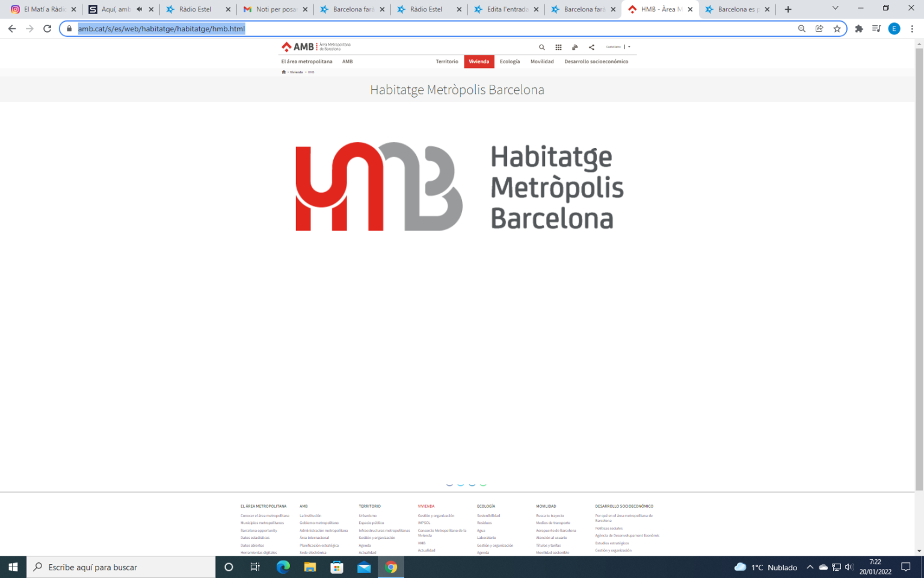924x578 pixels.
Task: Open Desarrollo socioeconómico menu item
Action: (x=596, y=61)
